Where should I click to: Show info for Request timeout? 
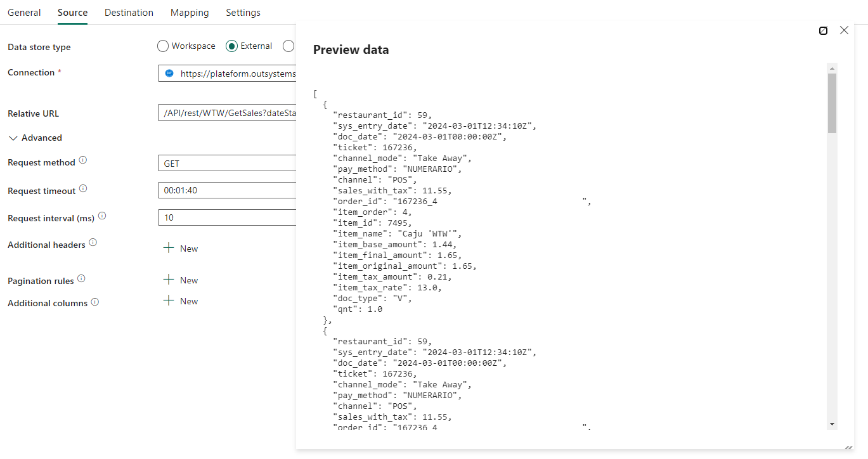83,189
